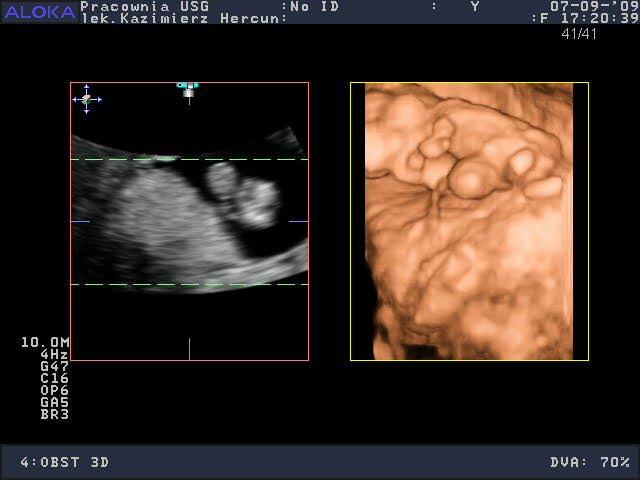The width and height of the screenshot is (640, 480).
Task: Click the 'G47' gain value
Action: click(54, 366)
